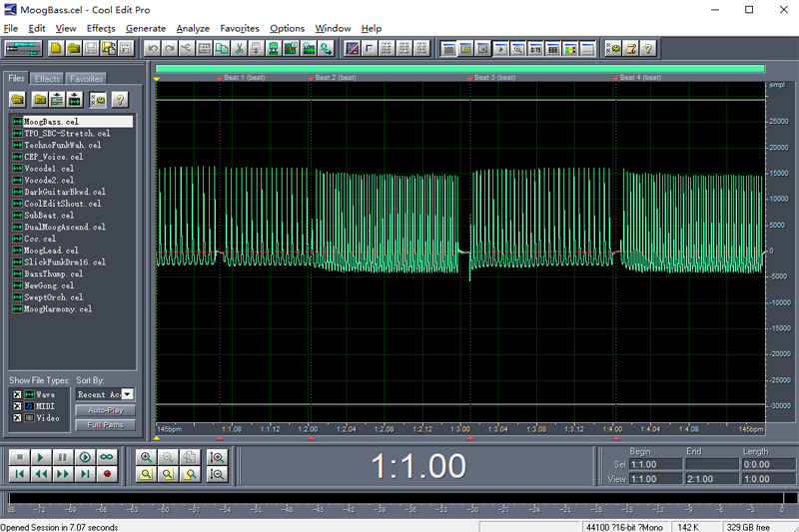Uncheck the MIDI file type checkbox

click(17, 406)
